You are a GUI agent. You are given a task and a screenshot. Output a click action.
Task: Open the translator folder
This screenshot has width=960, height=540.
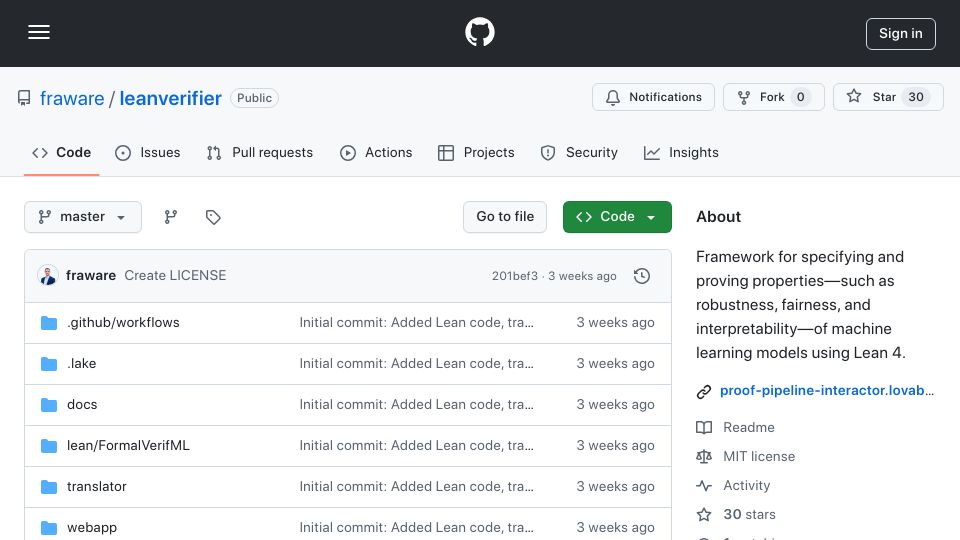point(97,487)
